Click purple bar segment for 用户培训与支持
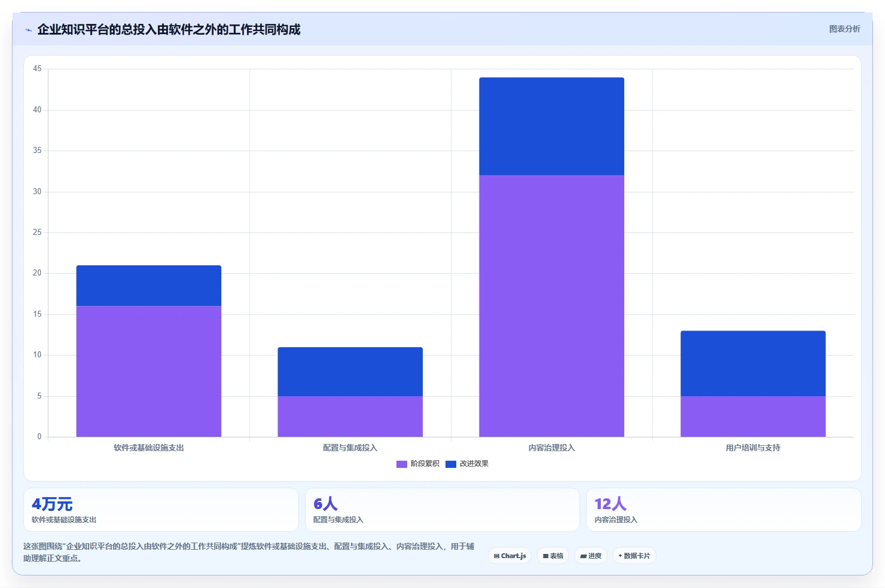This screenshot has width=885, height=588. pos(753,416)
